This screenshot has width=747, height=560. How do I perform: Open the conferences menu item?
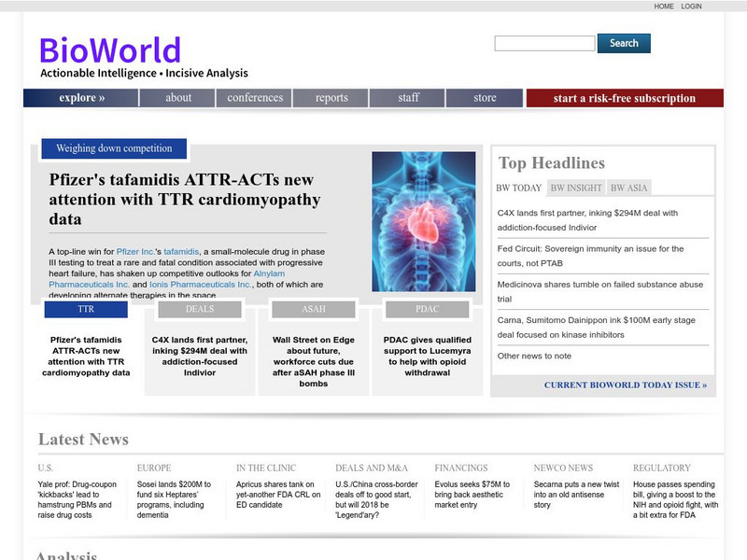coord(254,97)
